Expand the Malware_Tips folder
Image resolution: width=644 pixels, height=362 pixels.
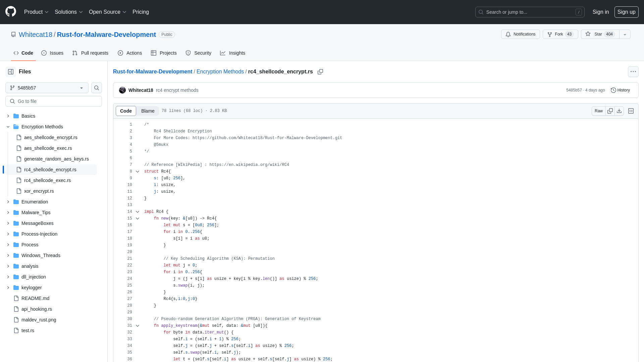click(x=8, y=213)
